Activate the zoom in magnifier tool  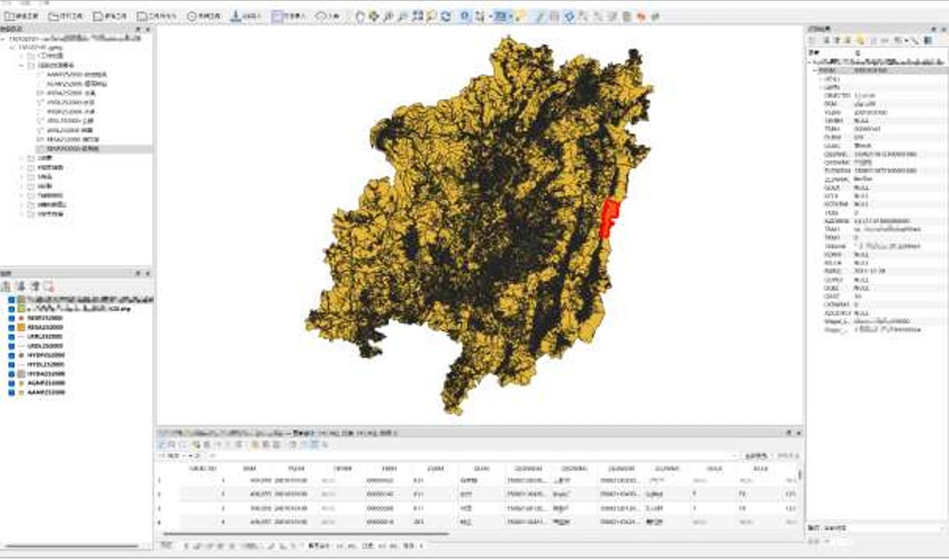(x=388, y=17)
